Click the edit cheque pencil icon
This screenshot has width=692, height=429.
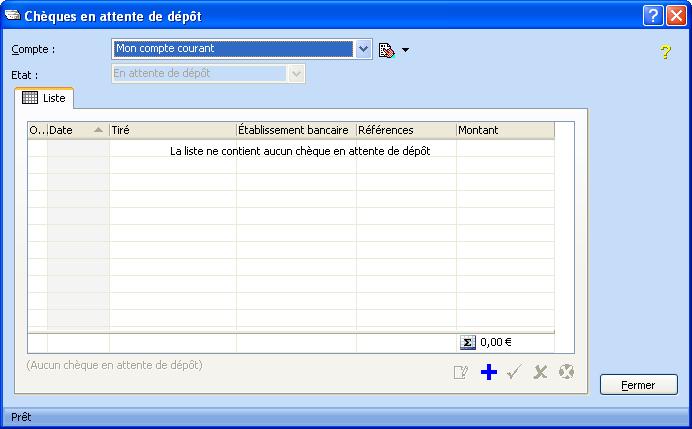[x=461, y=372]
